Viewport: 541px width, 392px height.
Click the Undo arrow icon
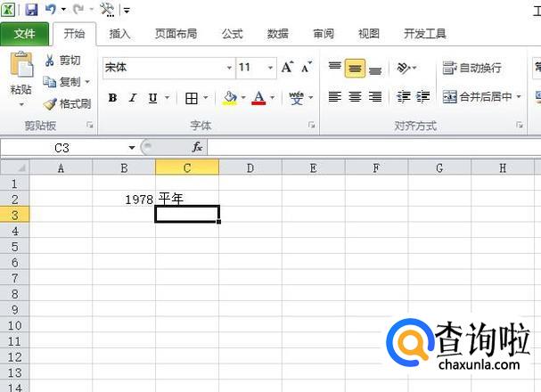point(51,9)
